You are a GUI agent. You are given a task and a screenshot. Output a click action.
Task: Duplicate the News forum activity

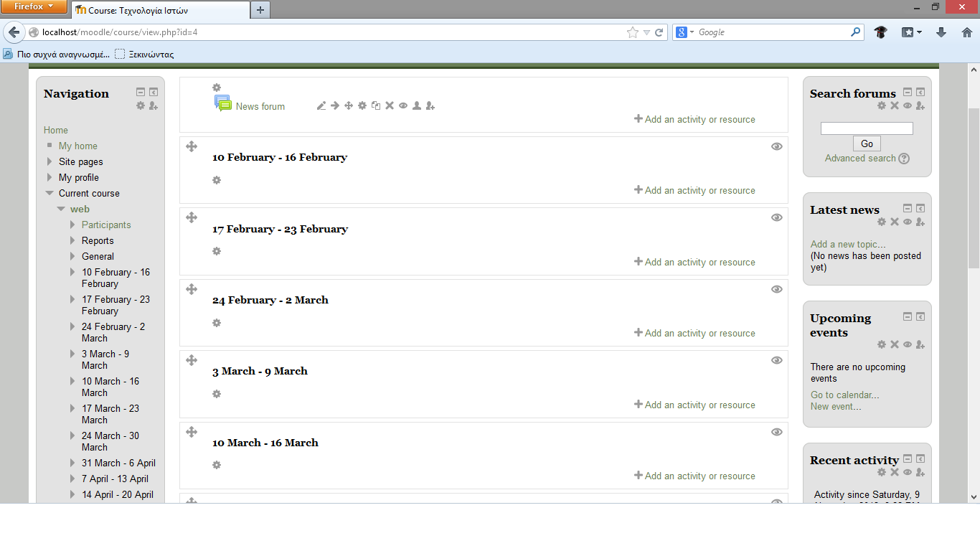(x=376, y=106)
